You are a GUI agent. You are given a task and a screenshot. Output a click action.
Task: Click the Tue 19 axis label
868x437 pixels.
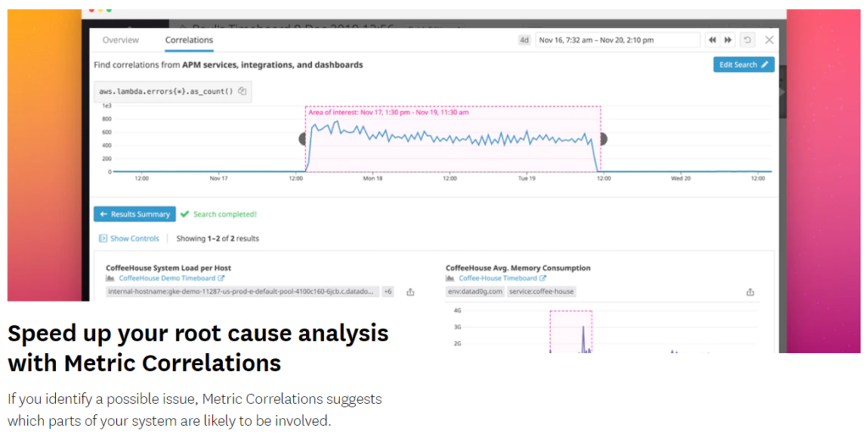coord(526,179)
